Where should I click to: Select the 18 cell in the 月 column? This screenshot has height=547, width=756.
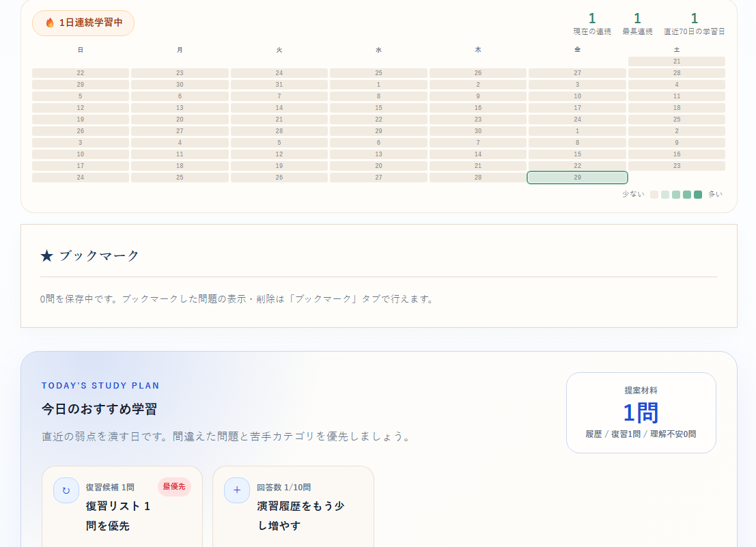click(180, 166)
